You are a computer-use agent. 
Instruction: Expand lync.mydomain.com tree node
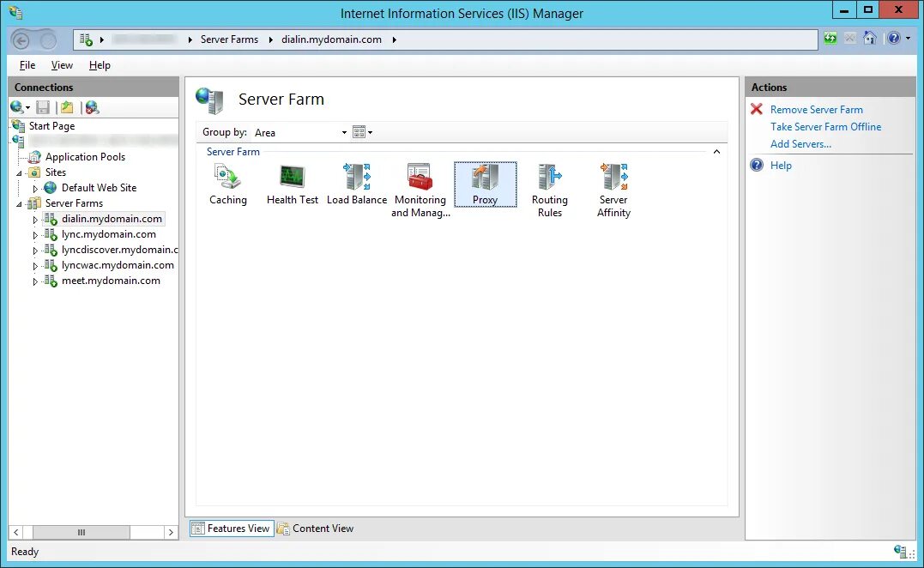tap(35, 235)
